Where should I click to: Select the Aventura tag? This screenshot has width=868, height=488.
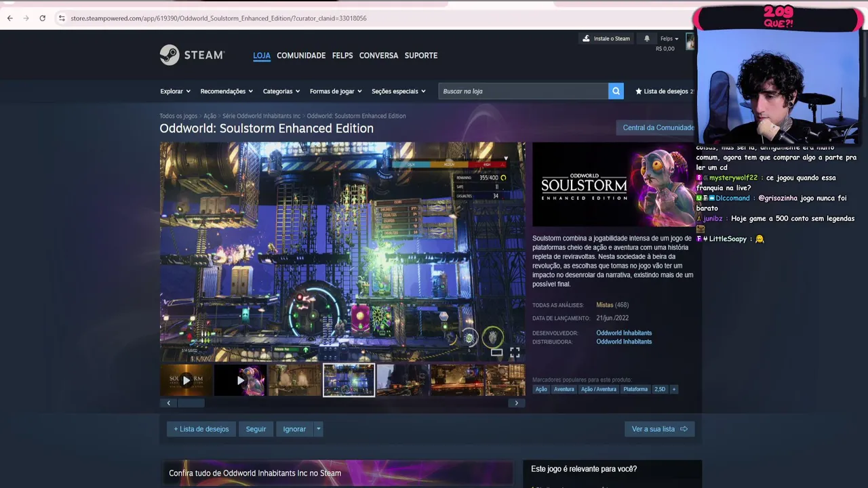coord(564,389)
